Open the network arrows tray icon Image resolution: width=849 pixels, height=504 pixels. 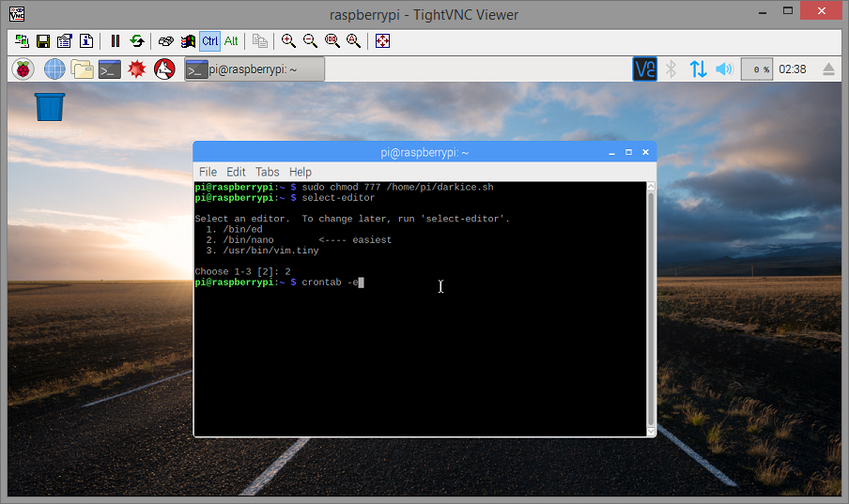(698, 69)
